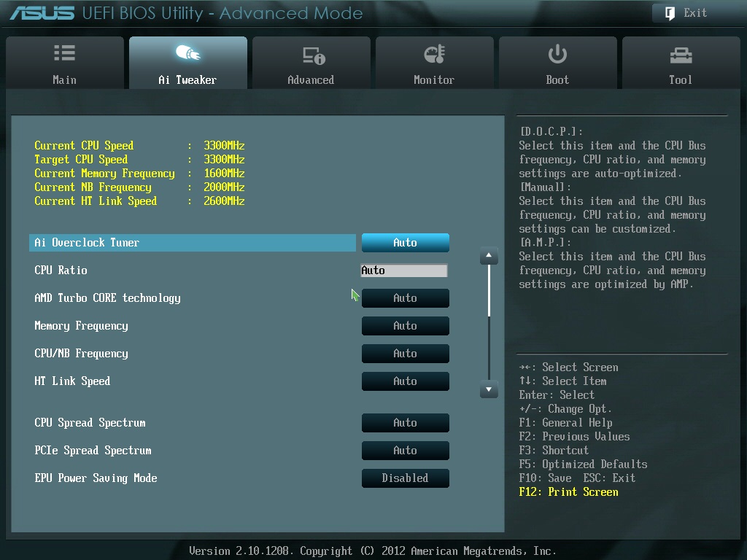
Task: Click the Main tab list icon
Action: click(x=64, y=52)
